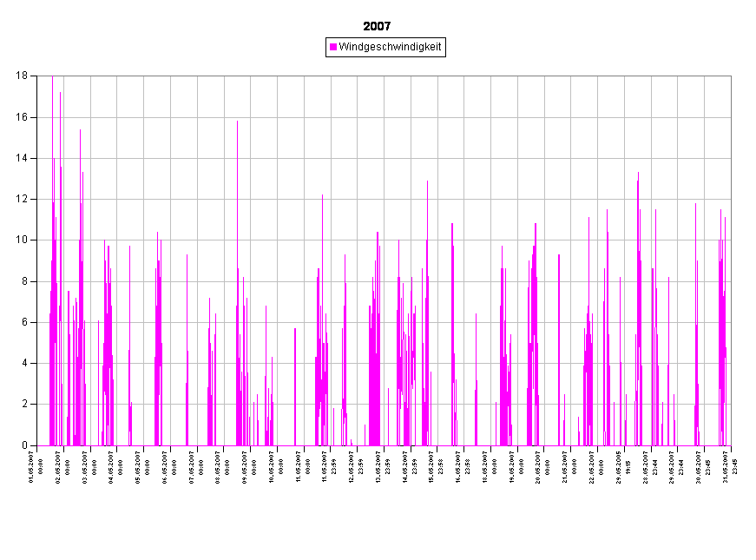756x560 pixels.
Task: Click the black margin right of the plot
Action: 743,260
